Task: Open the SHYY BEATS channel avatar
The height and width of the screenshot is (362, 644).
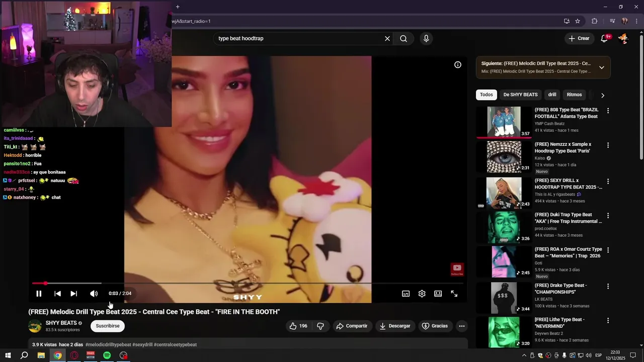Action: (35, 326)
